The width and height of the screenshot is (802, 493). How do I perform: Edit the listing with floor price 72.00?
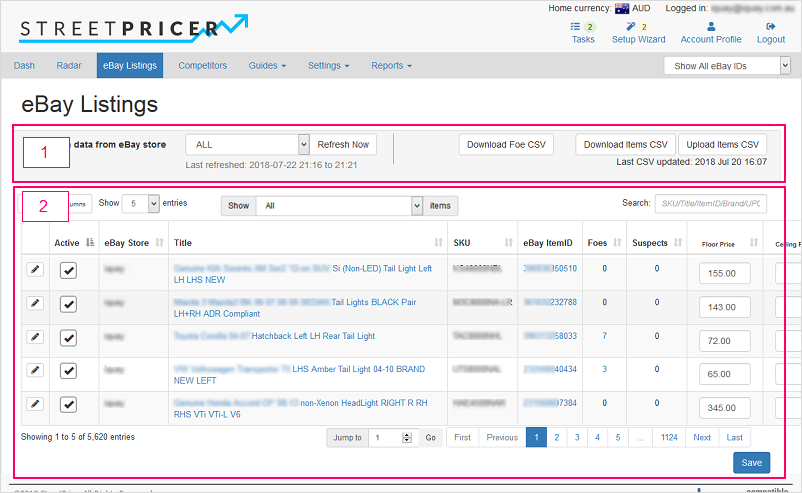tap(35, 337)
